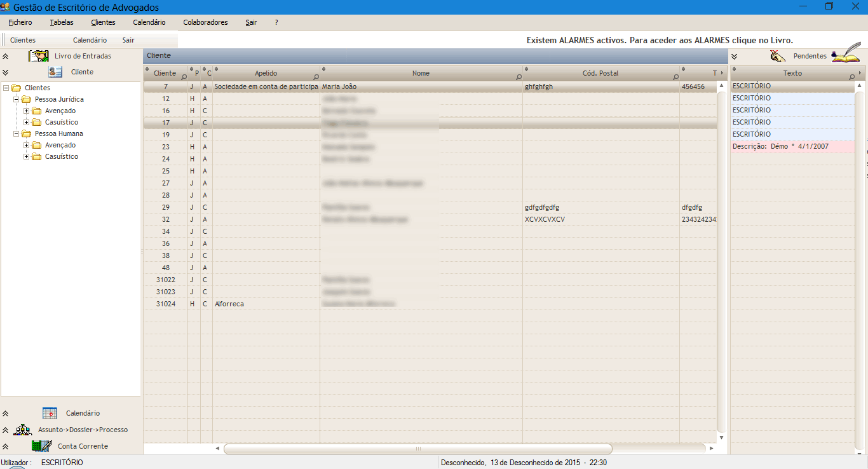Click Calendário in the toolbar
The height and width of the screenshot is (469, 868).
click(90, 40)
